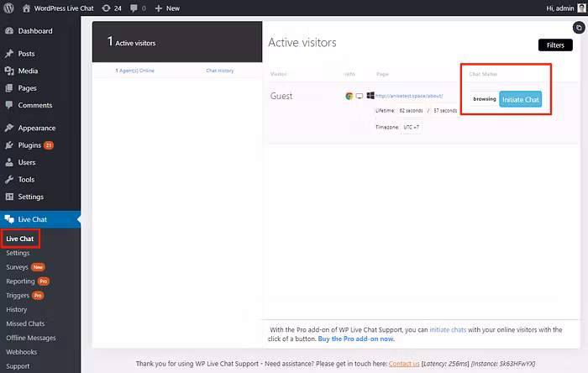
Task: Click the browsing status label
Action: coord(485,99)
